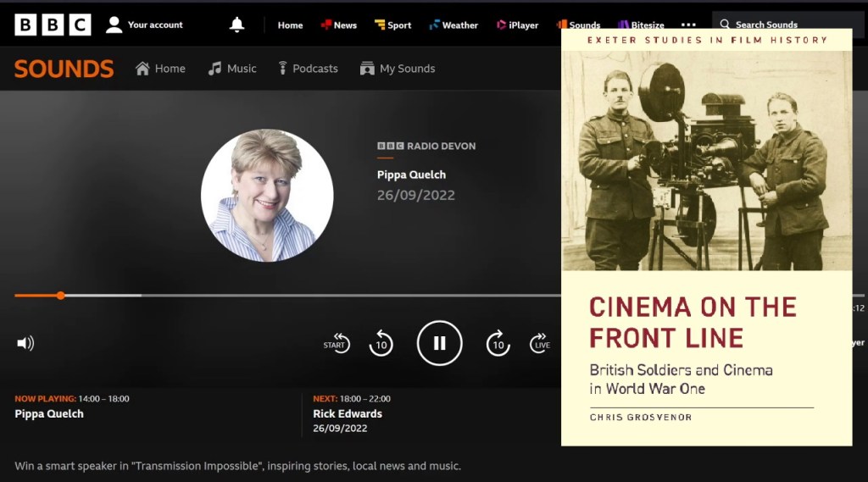Go to BBC Home in top bar
Viewport: 868px width, 482px height.
pyautogui.click(x=290, y=25)
